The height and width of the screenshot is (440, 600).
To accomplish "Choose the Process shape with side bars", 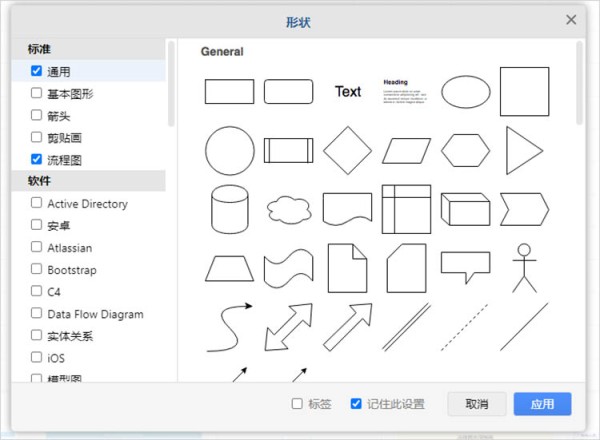I will pos(289,150).
